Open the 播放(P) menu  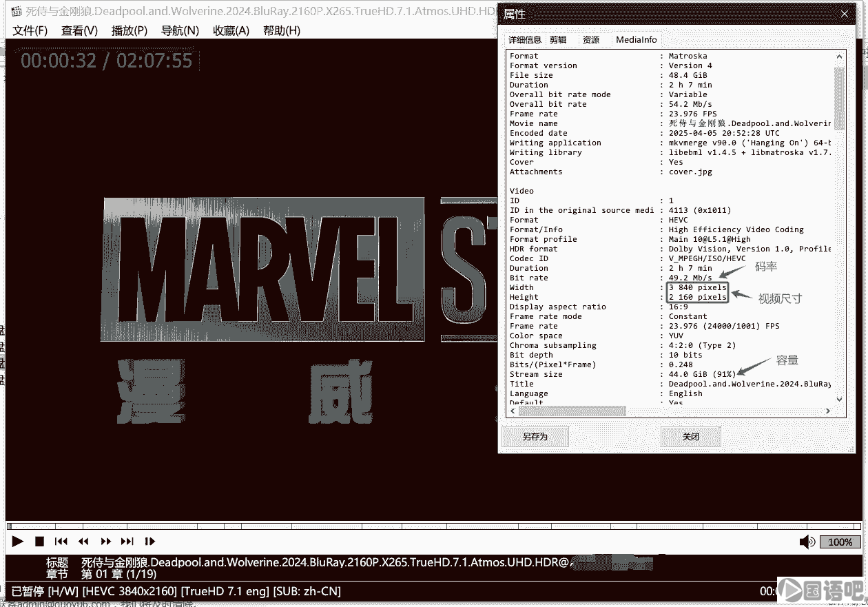(130, 30)
